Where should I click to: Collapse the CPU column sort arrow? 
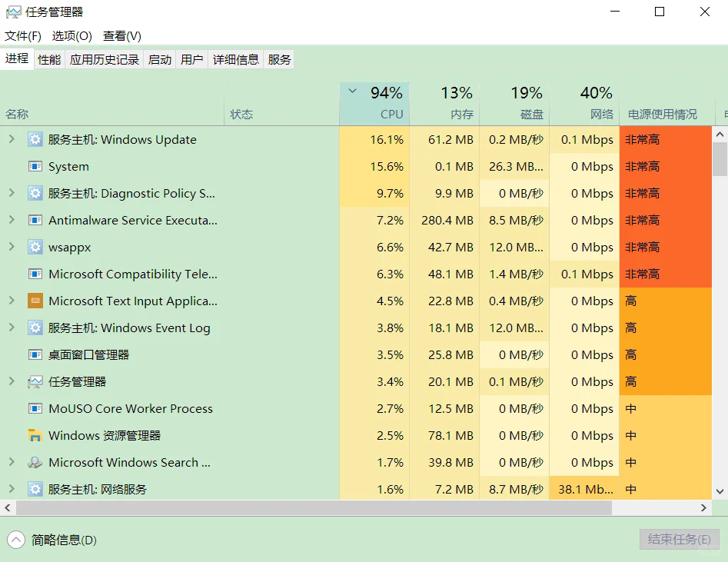pyautogui.click(x=352, y=90)
